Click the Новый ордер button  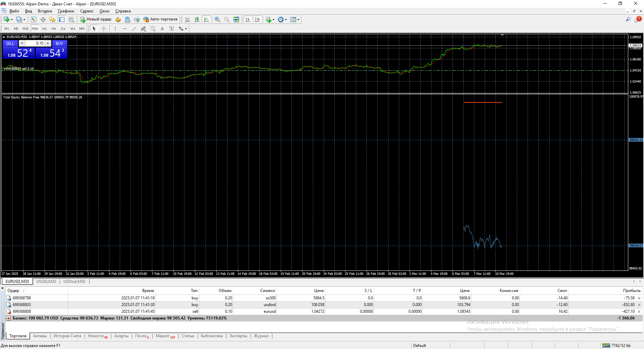point(96,19)
